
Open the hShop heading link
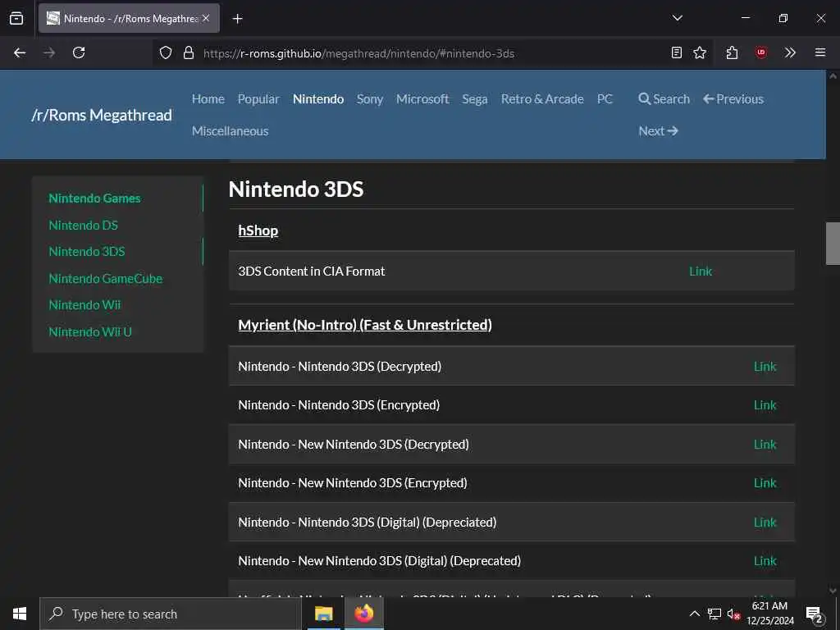click(x=258, y=231)
